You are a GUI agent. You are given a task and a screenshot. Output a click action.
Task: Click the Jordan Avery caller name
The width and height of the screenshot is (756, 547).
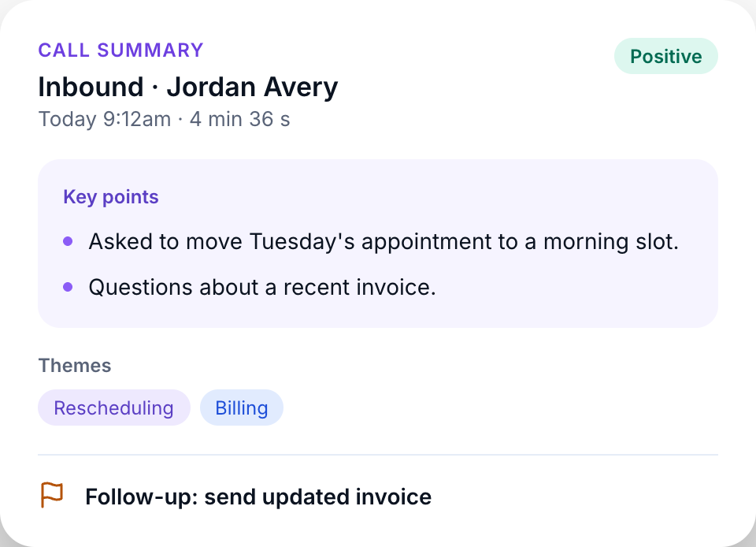point(252,87)
